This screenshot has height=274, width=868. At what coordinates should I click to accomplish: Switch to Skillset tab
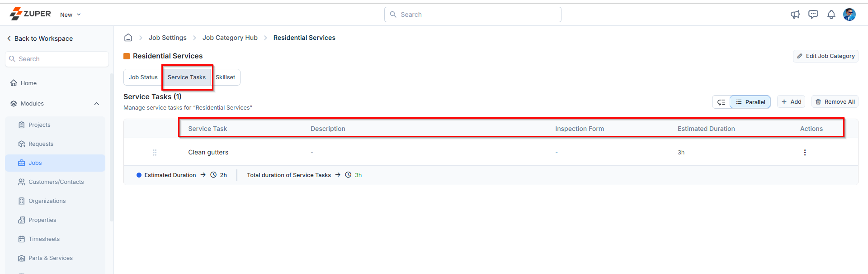(x=225, y=77)
